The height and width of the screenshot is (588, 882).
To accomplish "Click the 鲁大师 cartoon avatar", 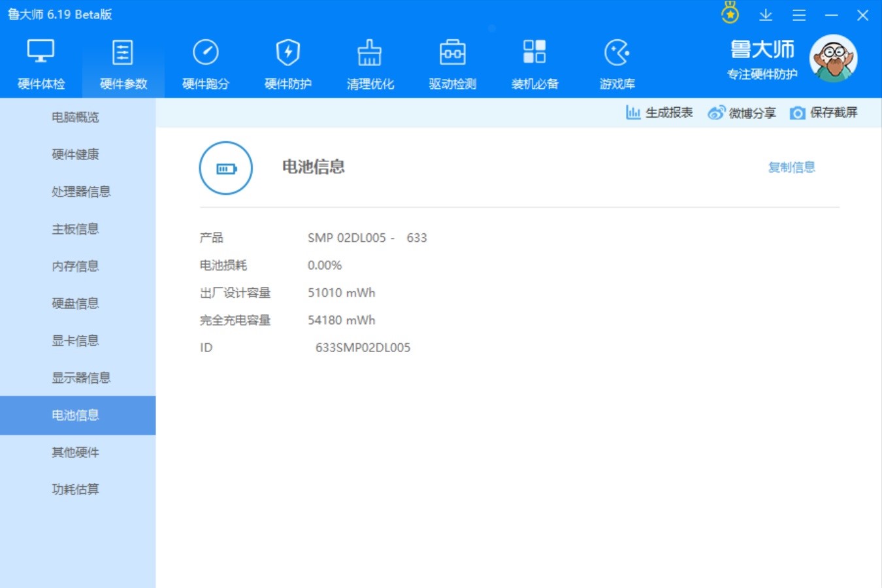I will point(833,58).
